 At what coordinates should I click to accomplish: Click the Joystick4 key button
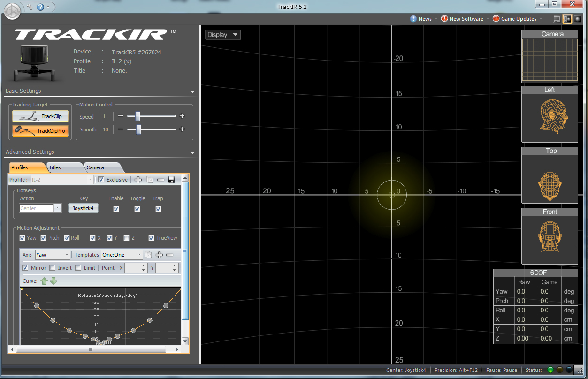pos(84,208)
